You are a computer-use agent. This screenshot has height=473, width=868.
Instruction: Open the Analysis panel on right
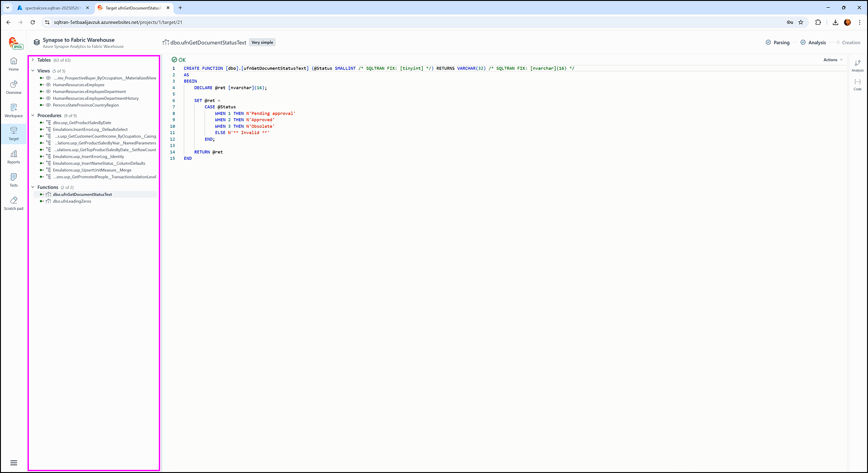click(857, 65)
